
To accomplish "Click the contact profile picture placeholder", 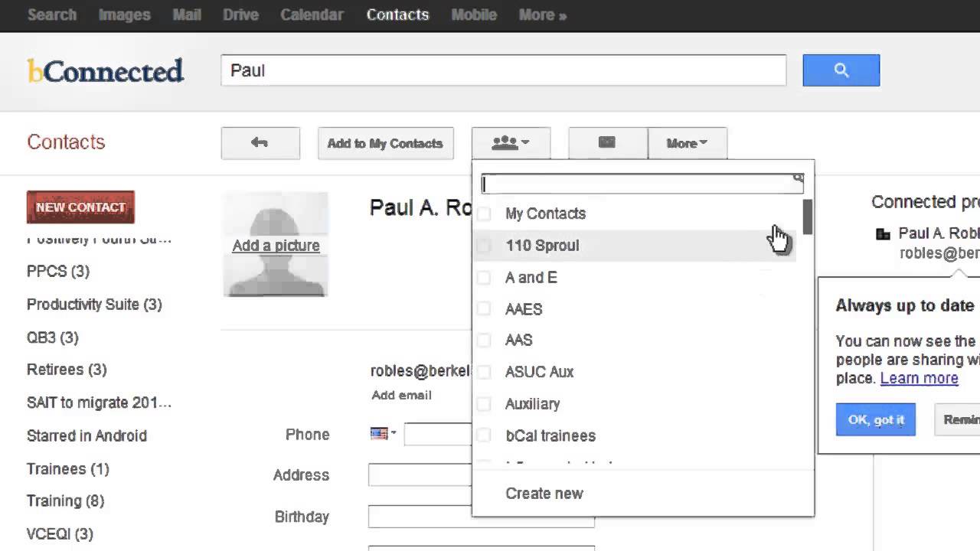I will (x=276, y=244).
